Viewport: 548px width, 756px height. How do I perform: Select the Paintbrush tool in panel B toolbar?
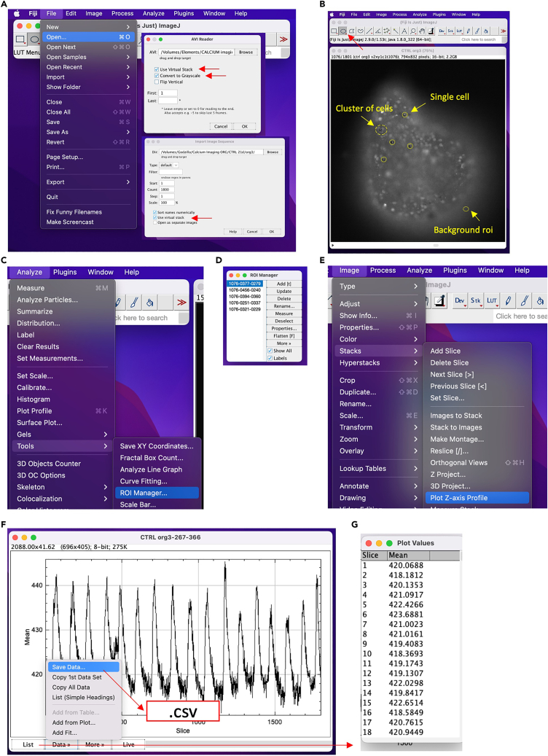pos(477,31)
